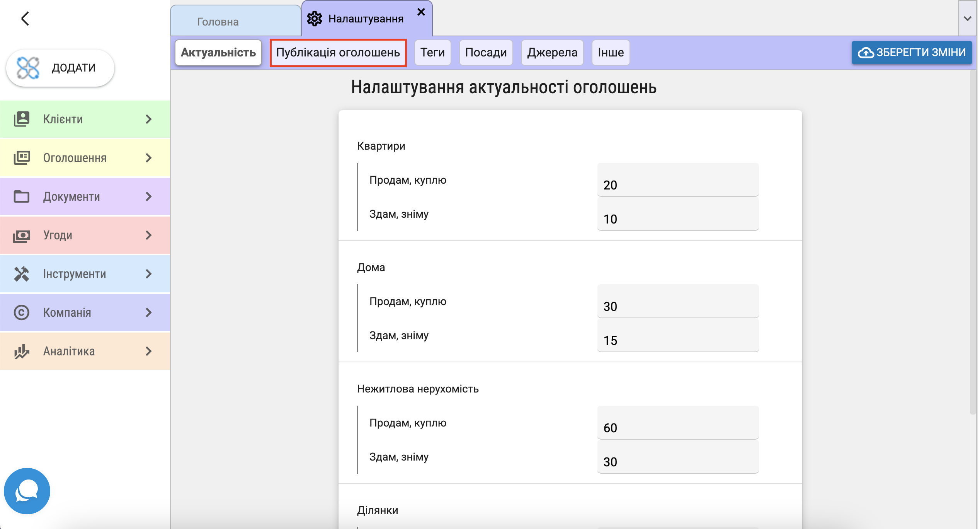Viewport: 980px width, 529px height.
Task: Click the Клієнти contacts icon
Action: pyautogui.click(x=22, y=119)
